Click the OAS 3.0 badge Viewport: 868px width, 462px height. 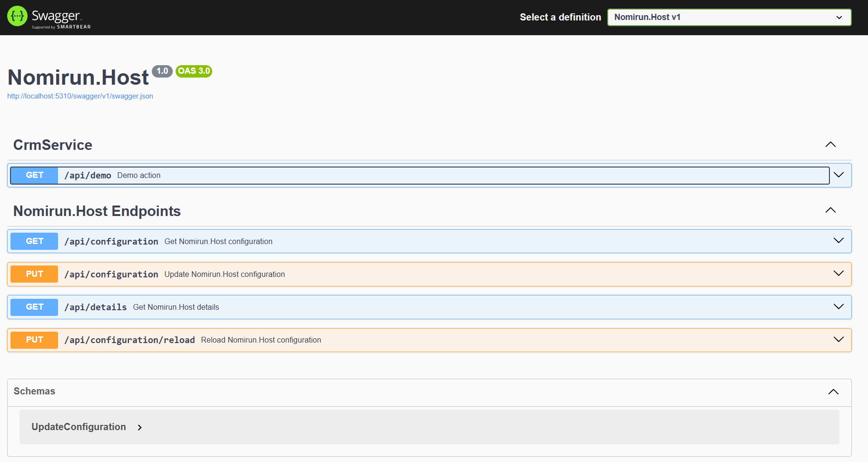194,71
